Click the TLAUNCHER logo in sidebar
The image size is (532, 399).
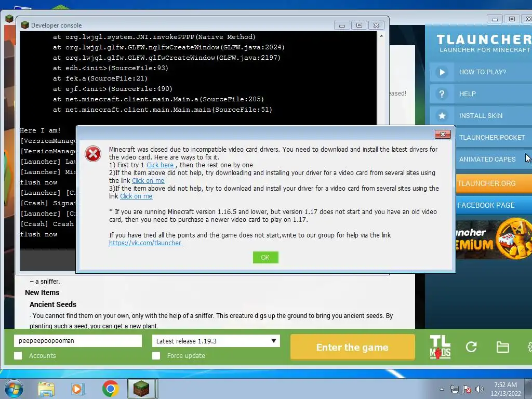(x=484, y=43)
